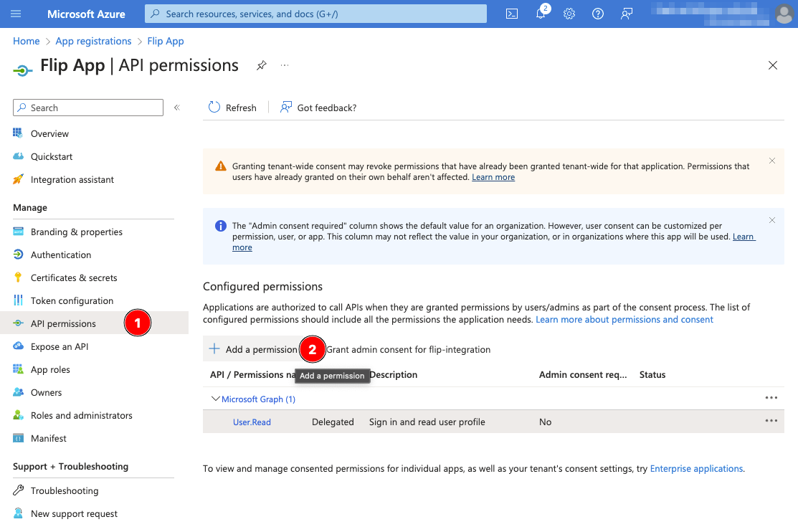Open User.Read row ellipsis menu

coord(771,420)
